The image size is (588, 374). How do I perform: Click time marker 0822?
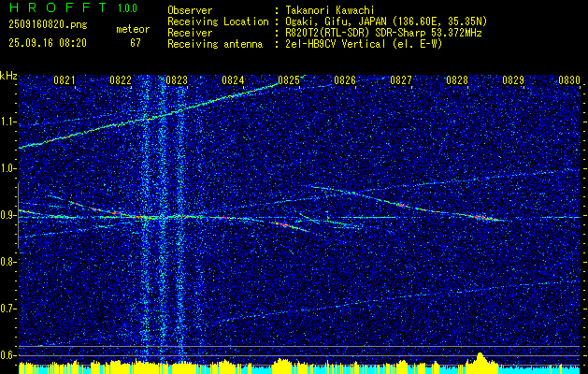[121, 80]
